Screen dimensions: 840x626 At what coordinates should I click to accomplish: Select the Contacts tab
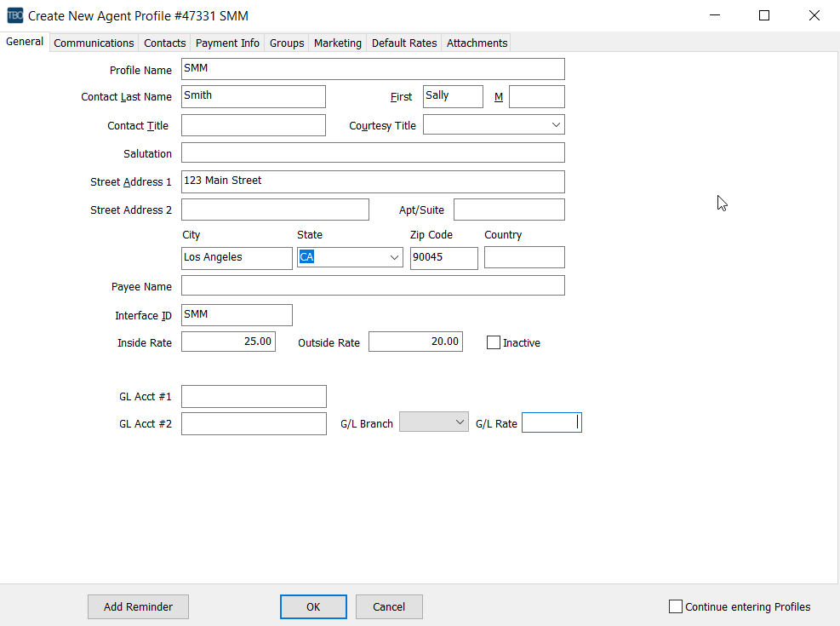click(x=164, y=43)
